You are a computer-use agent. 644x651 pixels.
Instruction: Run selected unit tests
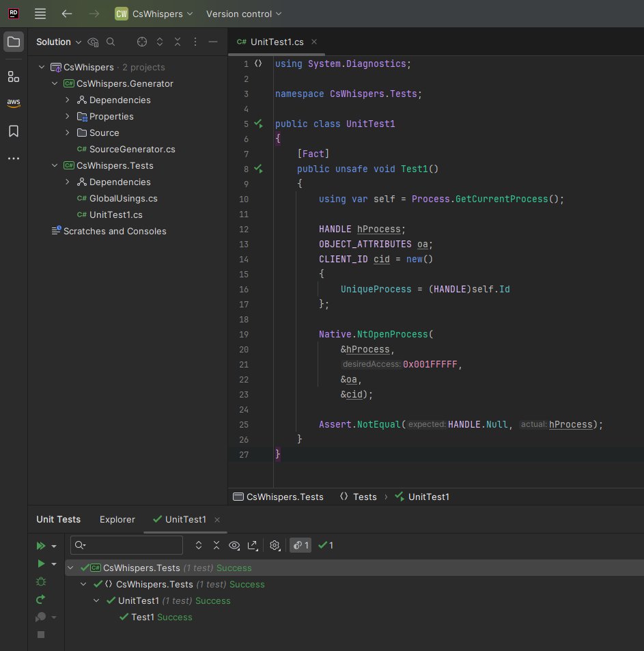[41, 564]
